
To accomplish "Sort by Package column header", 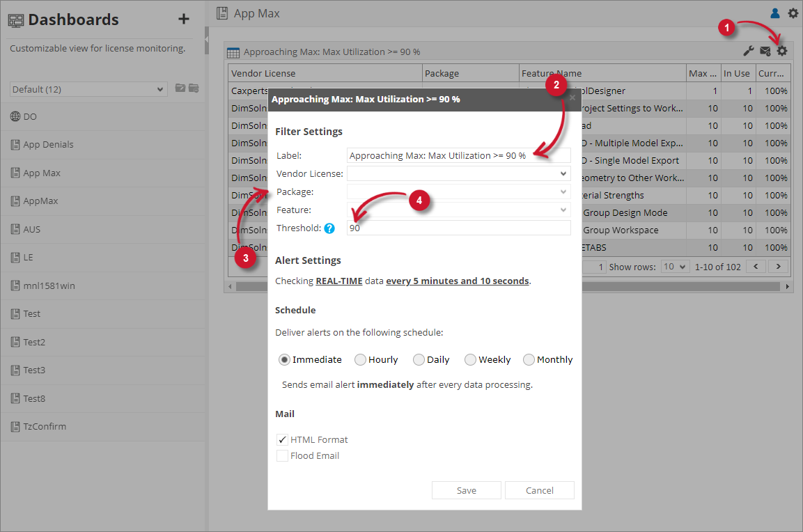I will click(470, 73).
